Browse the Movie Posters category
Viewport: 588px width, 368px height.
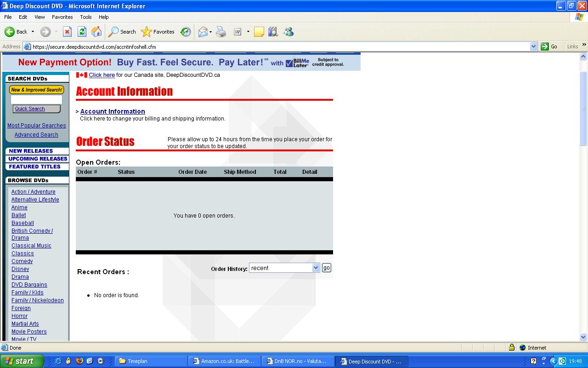click(29, 332)
